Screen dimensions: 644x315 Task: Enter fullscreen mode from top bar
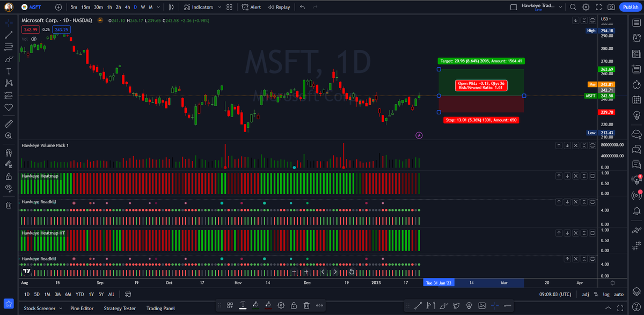(x=598, y=7)
